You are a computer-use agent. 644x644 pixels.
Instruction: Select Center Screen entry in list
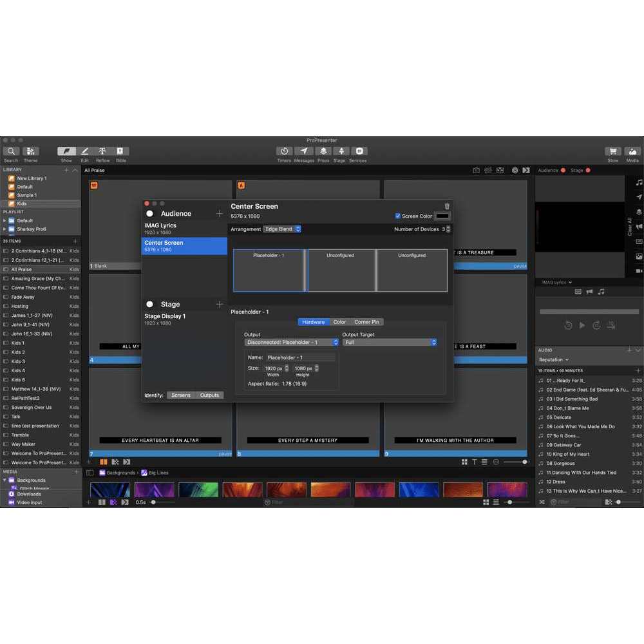(184, 246)
